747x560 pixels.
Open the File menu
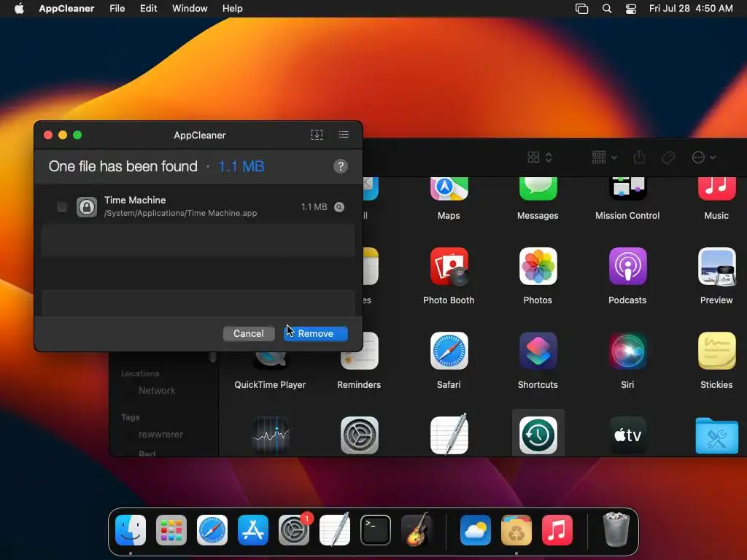click(117, 8)
